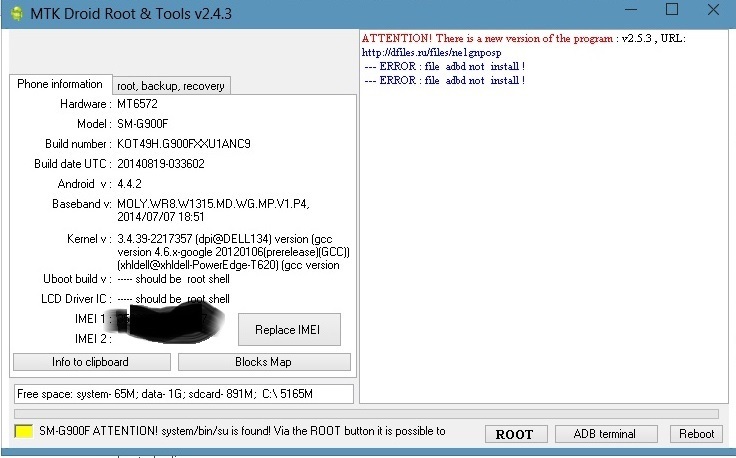Open the root, backup, recovery tab
The height and width of the screenshot is (458, 736).
point(170,86)
